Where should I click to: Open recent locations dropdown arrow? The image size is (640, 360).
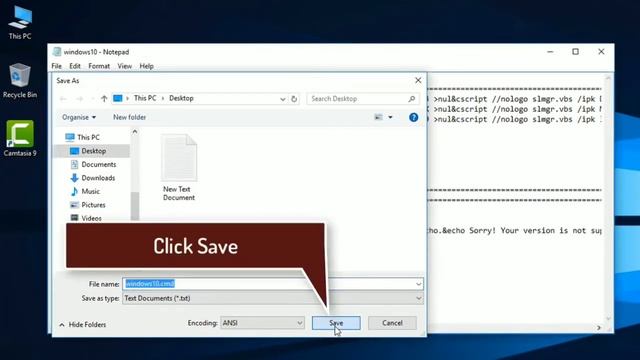point(92,99)
